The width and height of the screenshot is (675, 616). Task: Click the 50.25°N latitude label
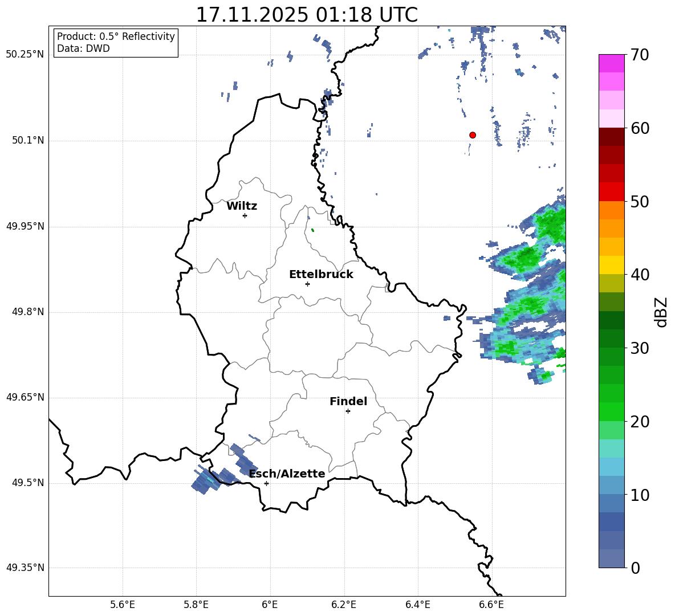coord(25,55)
